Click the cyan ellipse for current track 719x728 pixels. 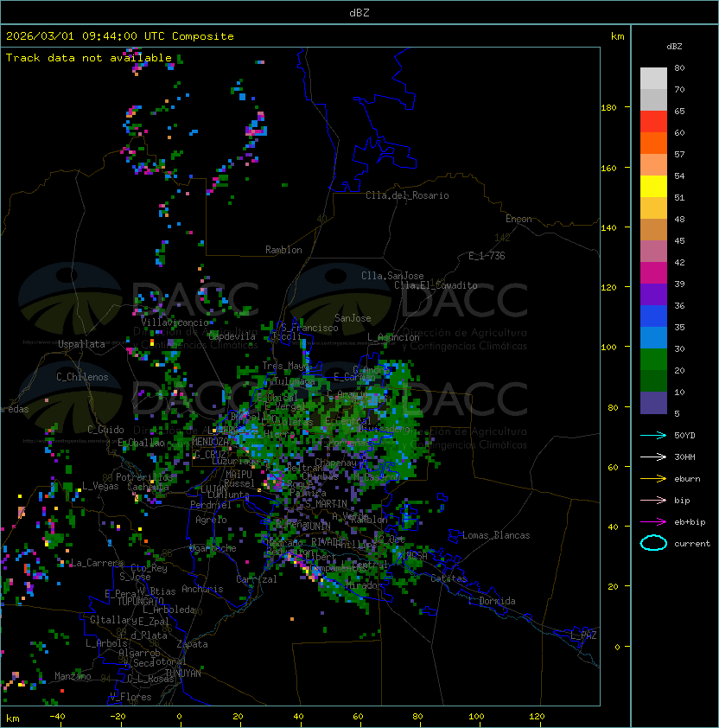pyautogui.click(x=653, y=543)
